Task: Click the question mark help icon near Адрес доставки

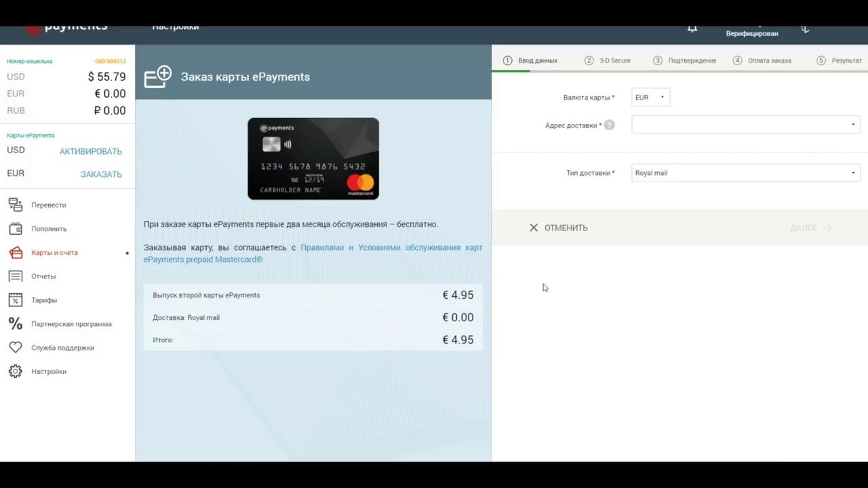Action: pyautogui.click(x=609, y=125)
